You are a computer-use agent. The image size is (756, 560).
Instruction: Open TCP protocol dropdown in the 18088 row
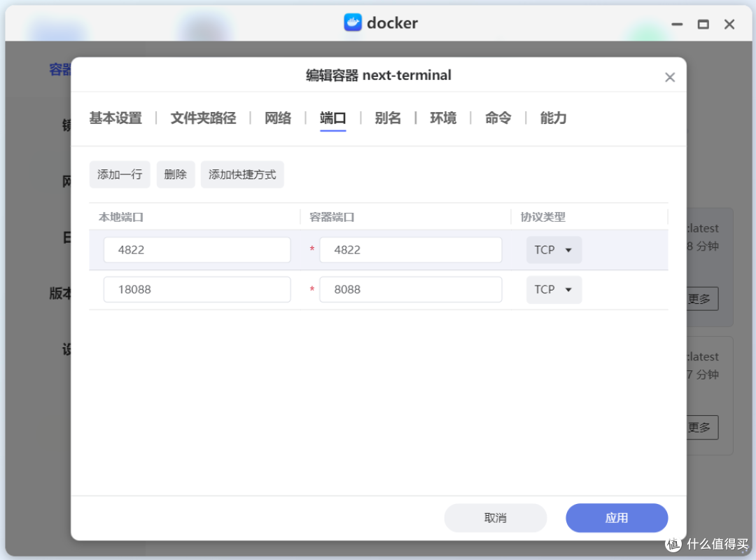[x=554, y=289]
